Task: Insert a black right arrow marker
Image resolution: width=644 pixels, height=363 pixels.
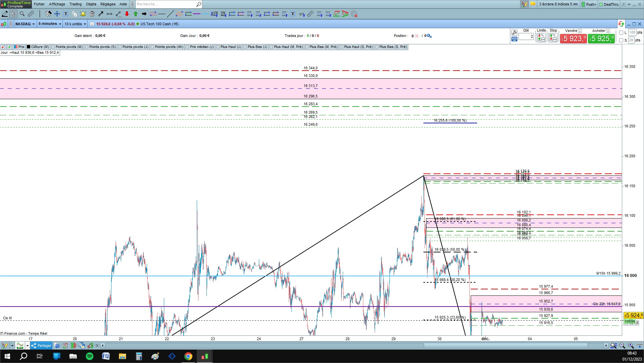Action: [x=144, y=14]
